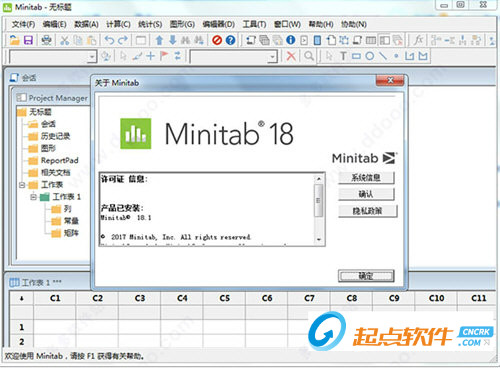Open the first toolbar combo box dropdown
This screenshot has width=500, height=368.
pos(92,57)
